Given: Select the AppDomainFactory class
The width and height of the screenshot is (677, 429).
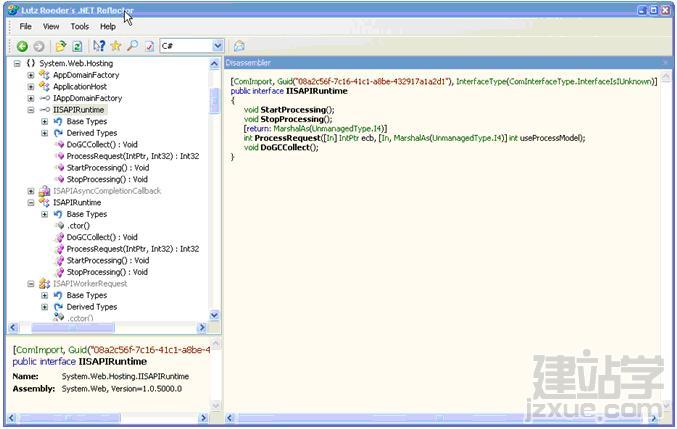Looking at the screenshot, I should pyautogui.click(x=86, y=75).
